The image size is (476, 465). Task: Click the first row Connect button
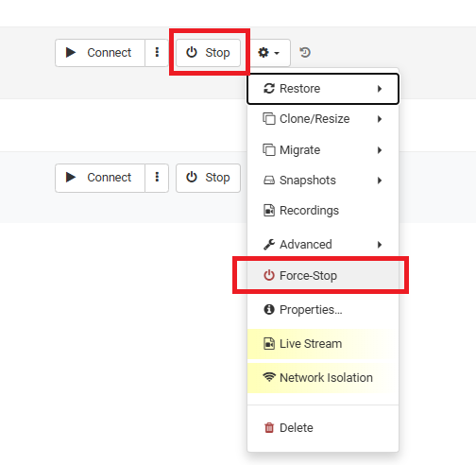pos(100,53)
